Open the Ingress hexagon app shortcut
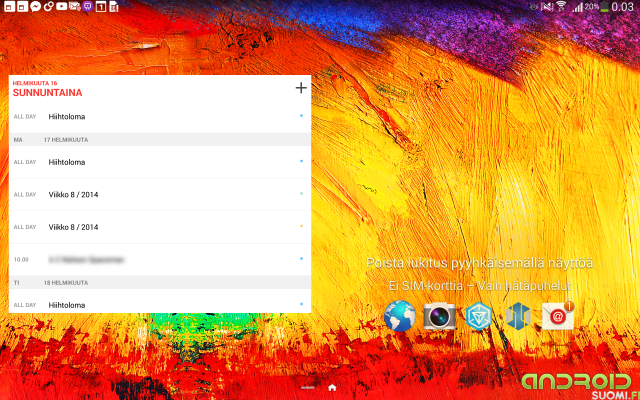The image size is (640, 400). point(479,316)
